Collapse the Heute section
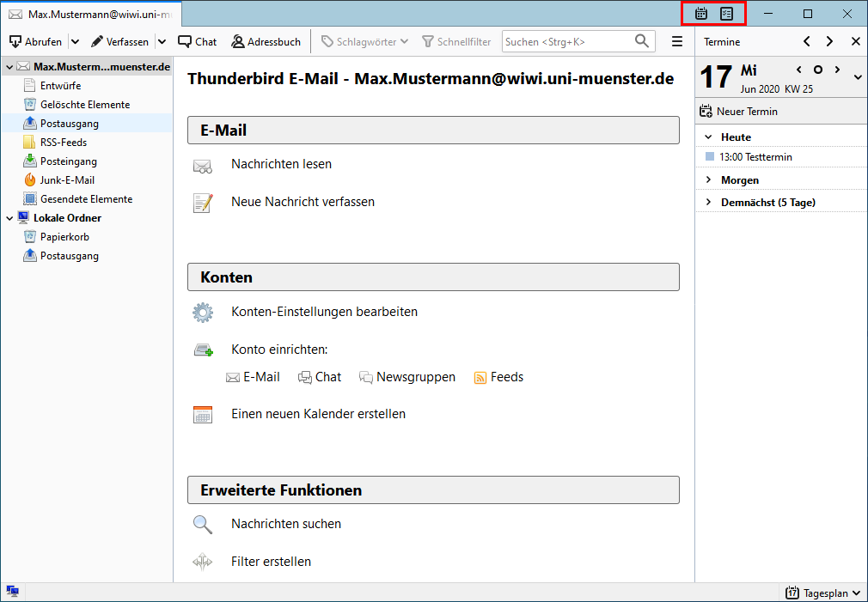This screenshot has height=602, width=868. point(708,137)
